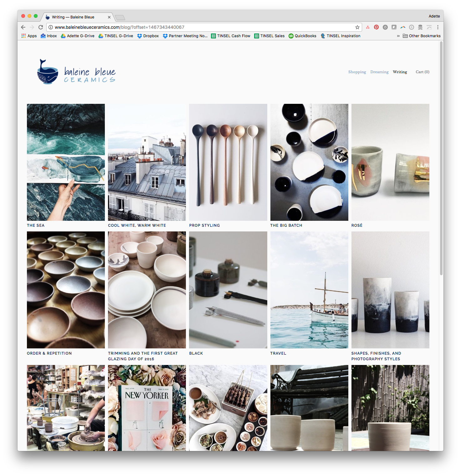461x476 pixels.
Task: Click the Paris rooftops thumbnail
Action: [147, 162]
